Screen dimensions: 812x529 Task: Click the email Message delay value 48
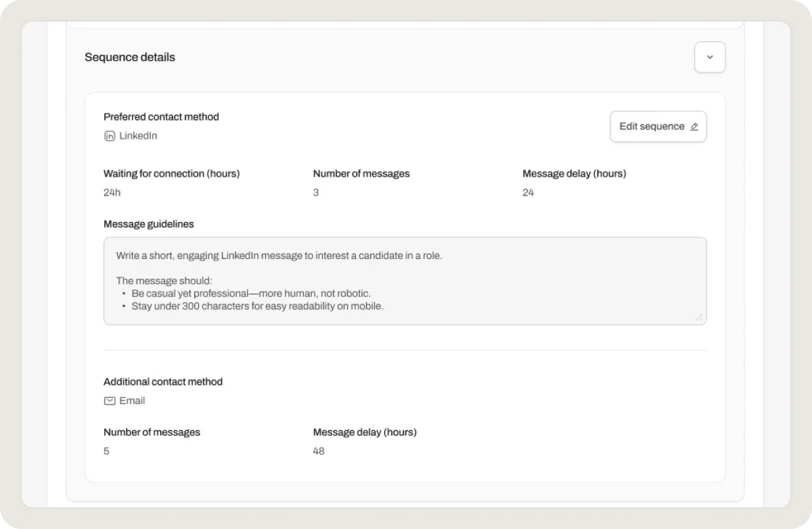[319, 451]
